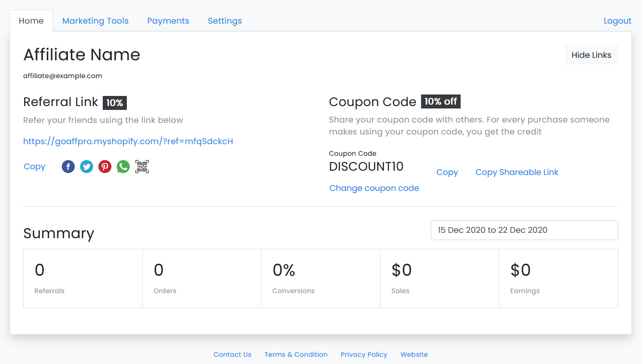Log out of the affiliate dashboard
Screen dimensions: 641x364
point(617,21)
